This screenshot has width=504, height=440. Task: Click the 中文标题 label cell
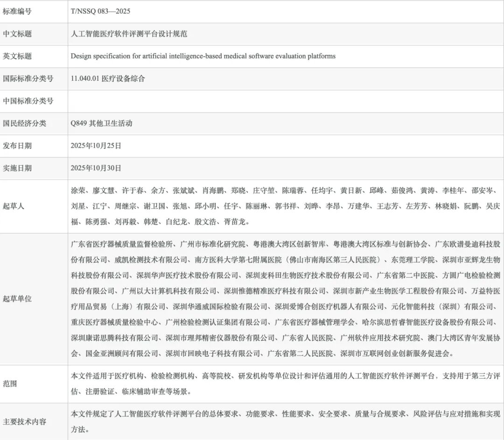point(17,34)
